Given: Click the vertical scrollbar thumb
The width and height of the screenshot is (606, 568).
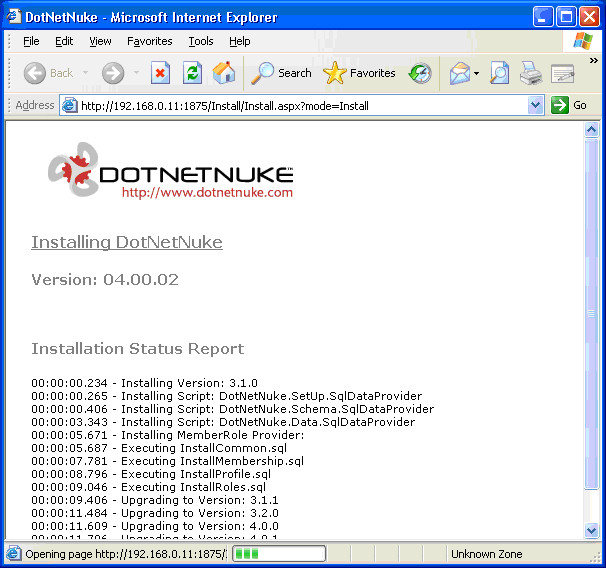Looking at the screenshot, I should coord(591,314).
